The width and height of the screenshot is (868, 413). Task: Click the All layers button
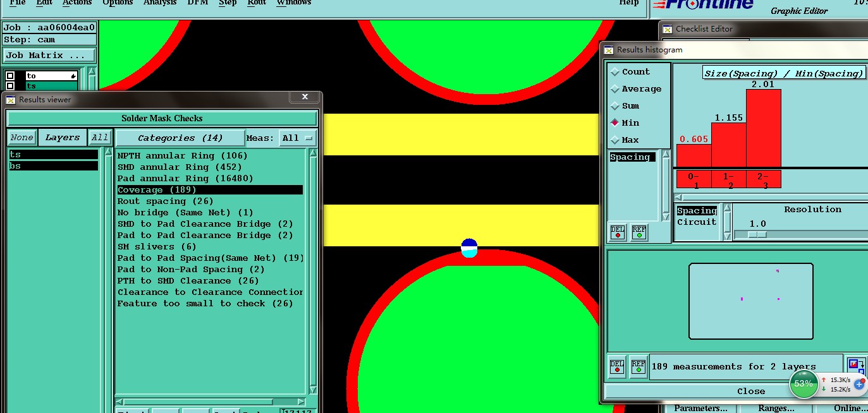(x=100, y=138)
